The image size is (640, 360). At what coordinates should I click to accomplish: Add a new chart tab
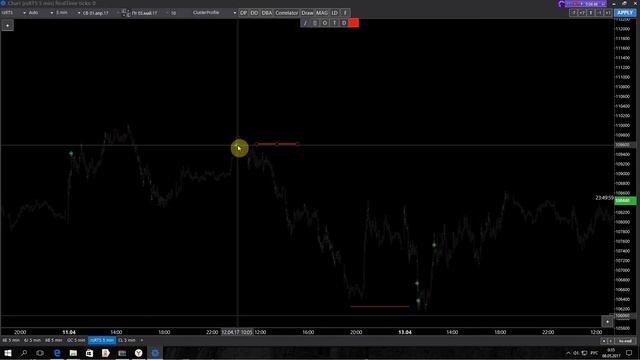click(x=142, y=340)
